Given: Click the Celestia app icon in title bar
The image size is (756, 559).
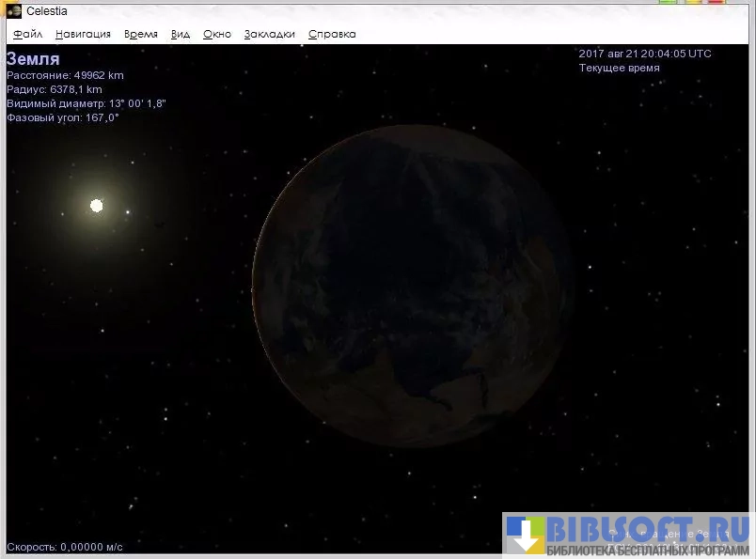Looking at the screenshot, I should pyautogui.click(x=14, y=11).
